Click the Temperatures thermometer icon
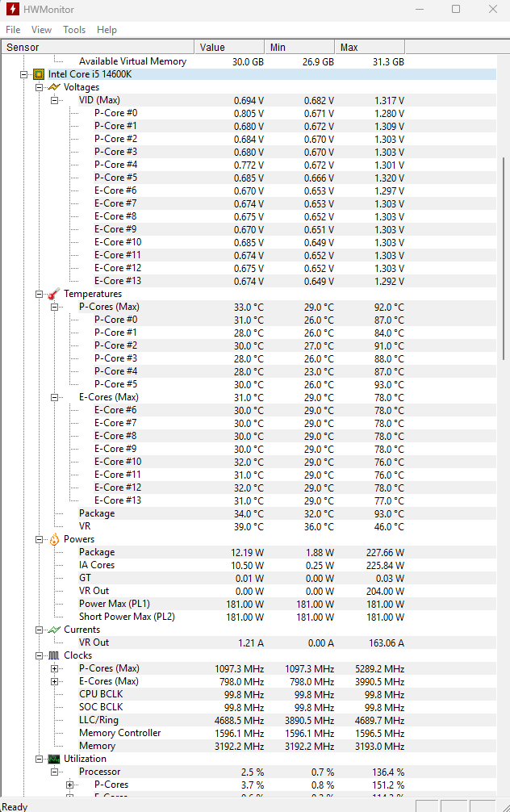The image size is (510, 812). 53,295
